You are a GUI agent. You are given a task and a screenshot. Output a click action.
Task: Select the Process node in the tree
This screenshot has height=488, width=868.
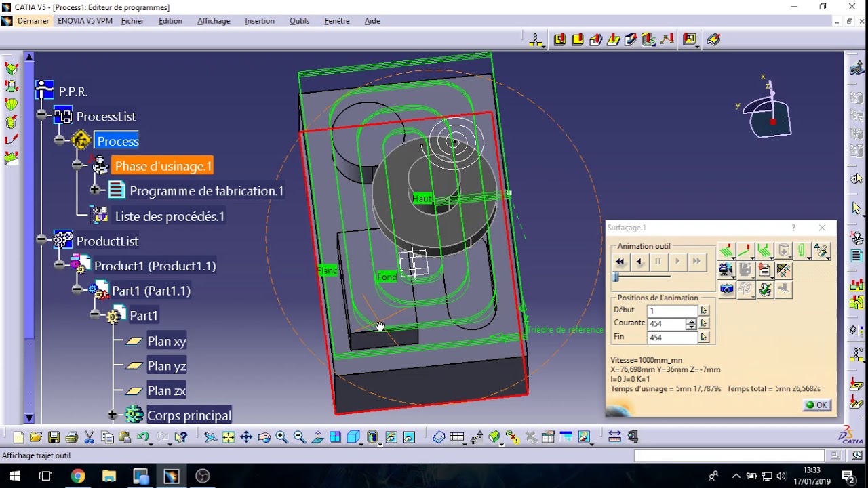[117, 141]
